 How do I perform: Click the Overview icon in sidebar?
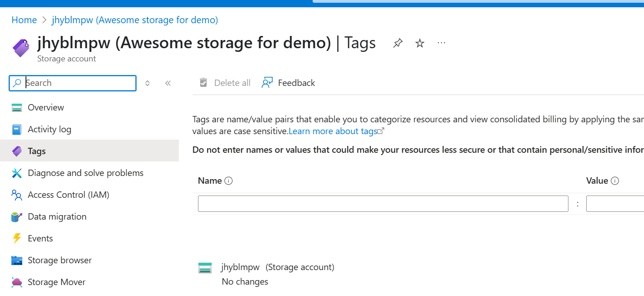17,108
